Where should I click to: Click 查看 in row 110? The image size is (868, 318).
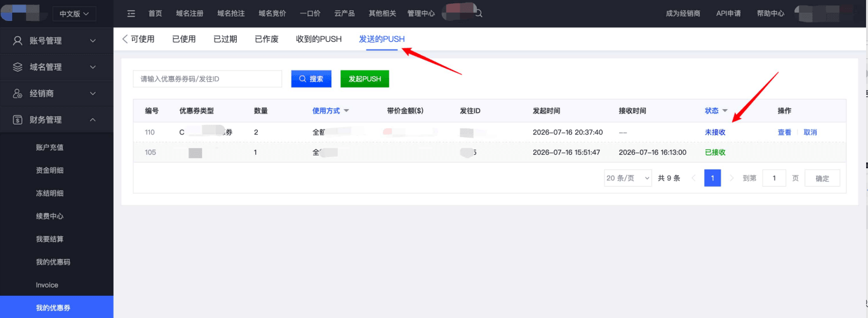point(785,132)
